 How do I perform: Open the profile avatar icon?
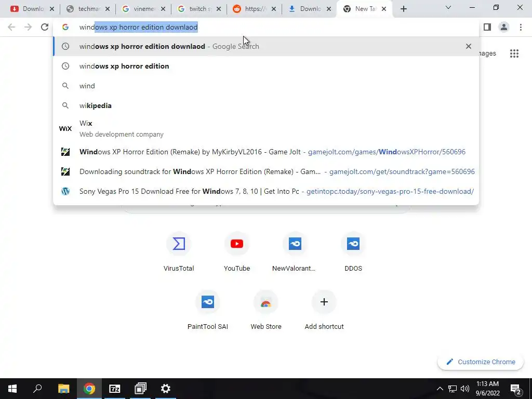coord(504,27)
